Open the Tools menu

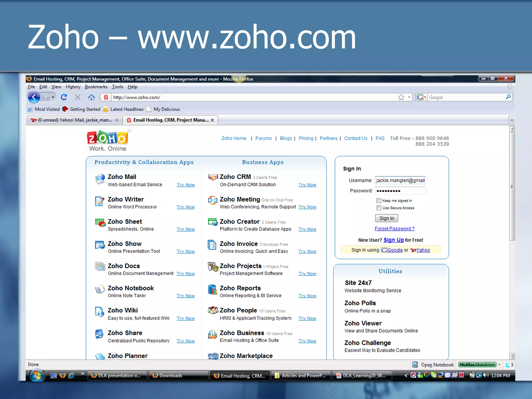click(117, 87)
